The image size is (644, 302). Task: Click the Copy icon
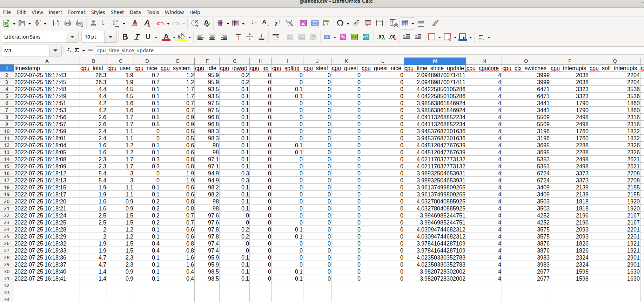click(x=105, y=24)
